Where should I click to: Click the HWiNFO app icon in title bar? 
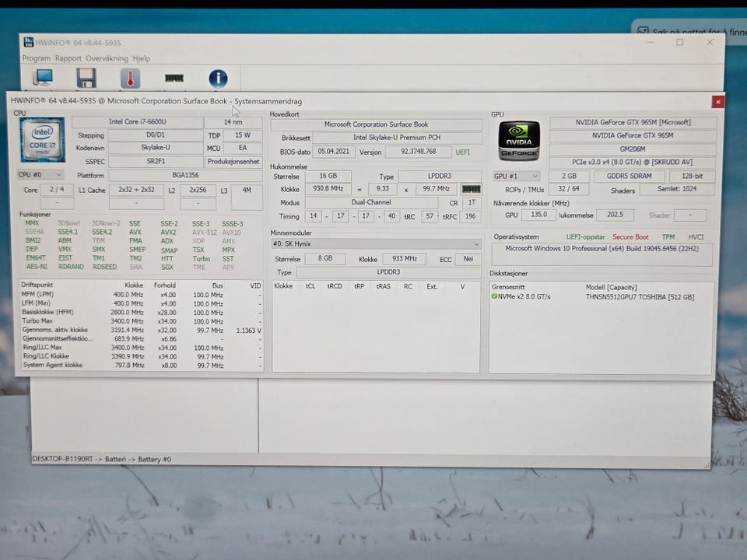(x=29, y=42)
